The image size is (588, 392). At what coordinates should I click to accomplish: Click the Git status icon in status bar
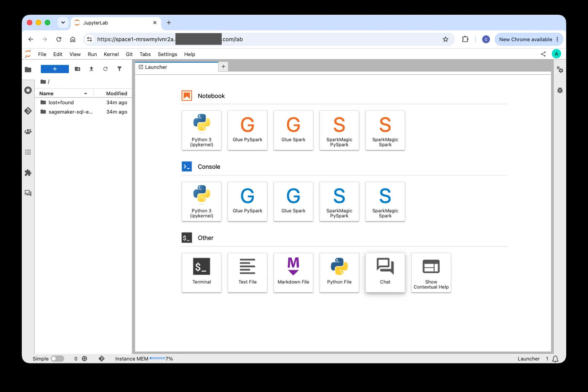pos(101,359)
